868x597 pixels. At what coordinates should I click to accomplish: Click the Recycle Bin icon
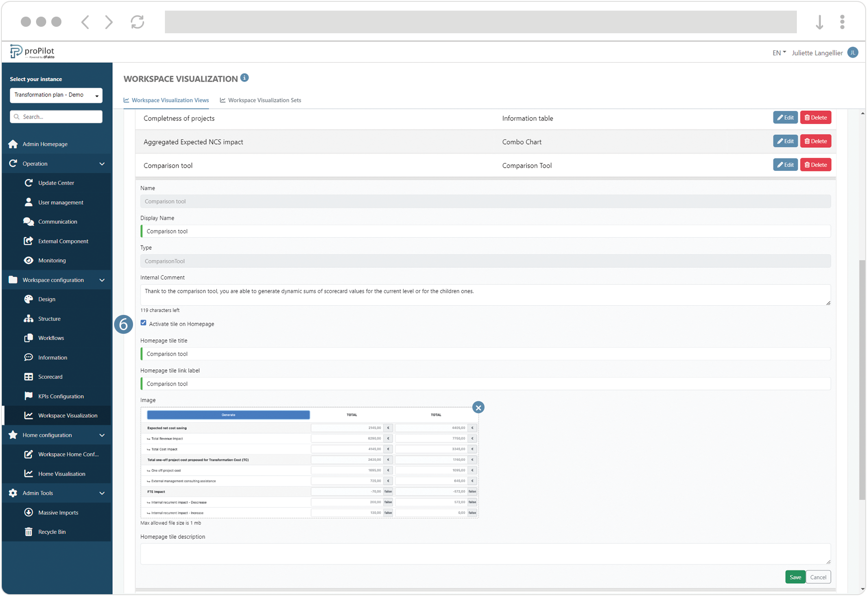click(29, 531)
